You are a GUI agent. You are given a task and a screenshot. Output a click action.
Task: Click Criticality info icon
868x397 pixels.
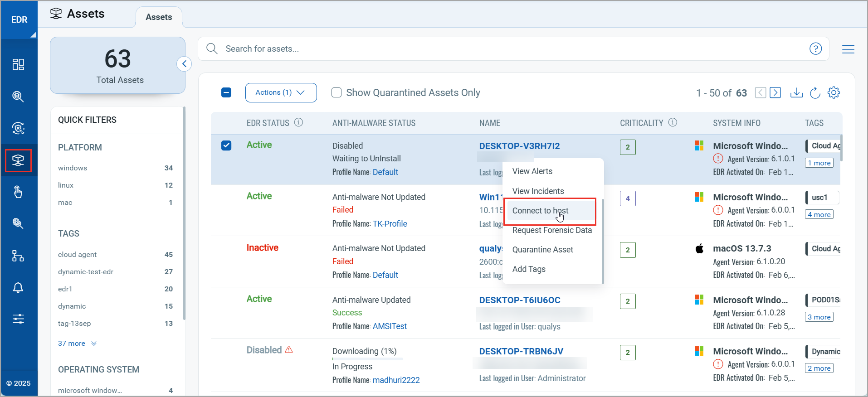pos(673,122)
